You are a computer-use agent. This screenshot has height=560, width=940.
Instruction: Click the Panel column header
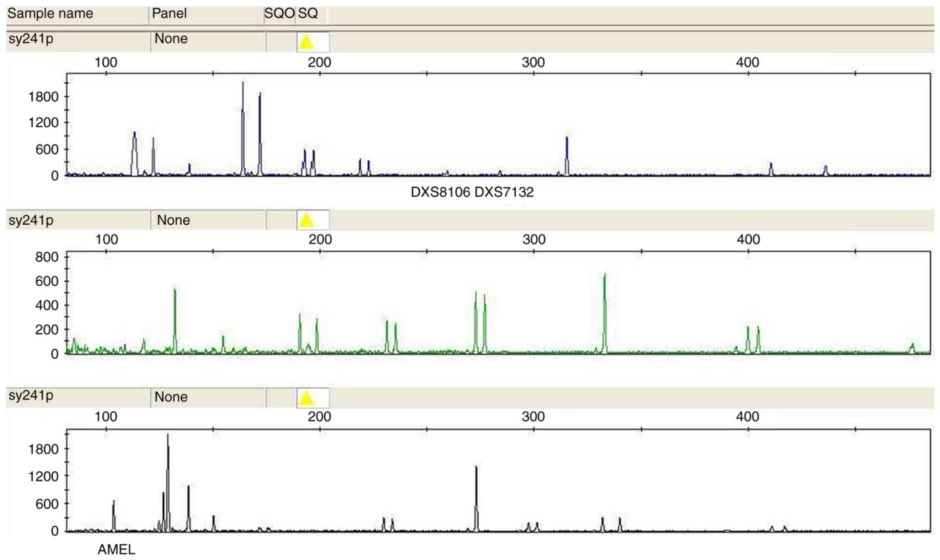click(169, 13)
